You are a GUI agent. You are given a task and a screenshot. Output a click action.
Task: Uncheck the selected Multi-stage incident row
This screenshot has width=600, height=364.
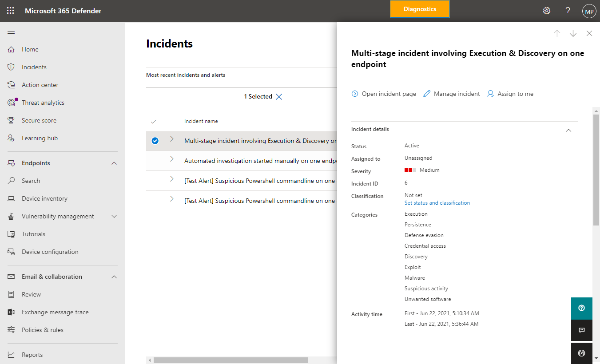[155, 141]
